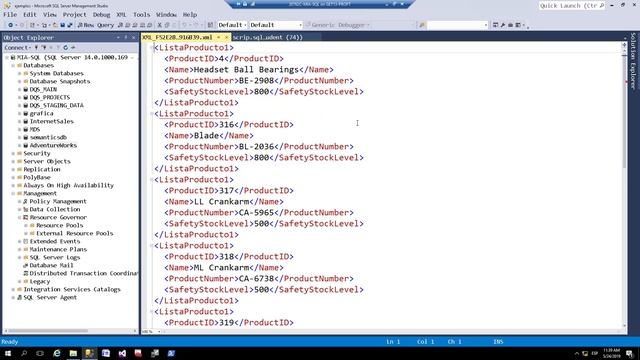Open the View menu
This screenshot has width=640, height=360.
coord(50,15)
